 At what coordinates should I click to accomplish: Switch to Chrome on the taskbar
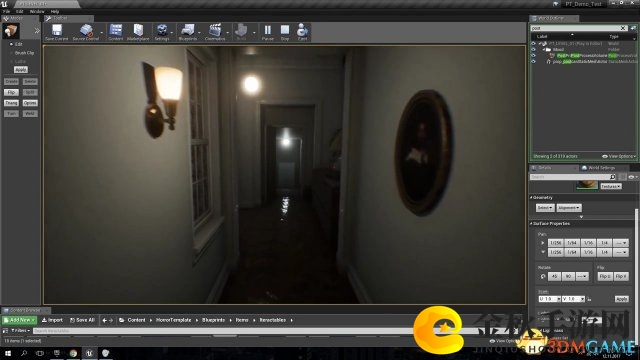[x=73, y=353]
